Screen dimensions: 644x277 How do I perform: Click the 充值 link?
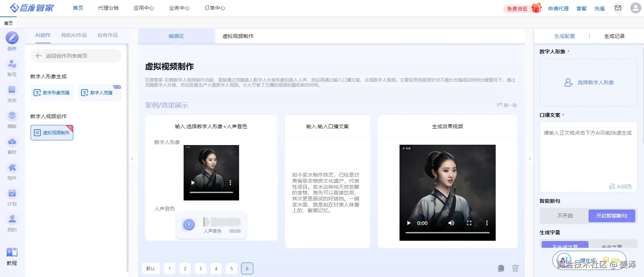coord(599,8)
